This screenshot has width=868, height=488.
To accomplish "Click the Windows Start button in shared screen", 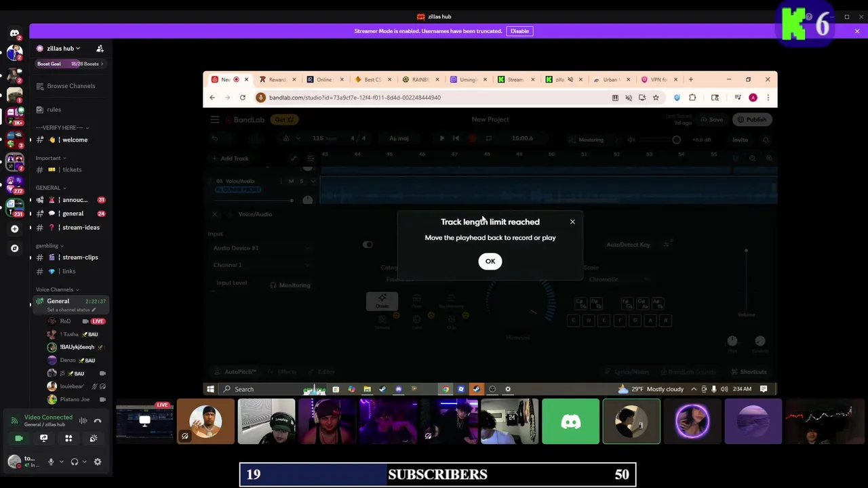I will [x=210, y=389].
